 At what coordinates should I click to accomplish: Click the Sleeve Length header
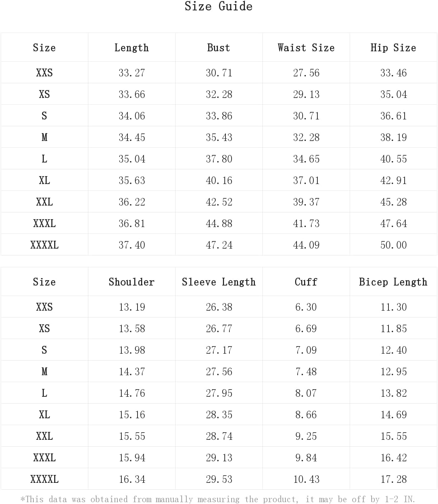point(219,282)
